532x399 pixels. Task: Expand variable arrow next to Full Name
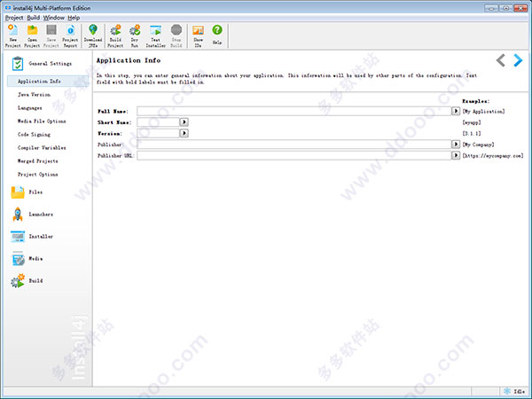(x=456, y=111)
